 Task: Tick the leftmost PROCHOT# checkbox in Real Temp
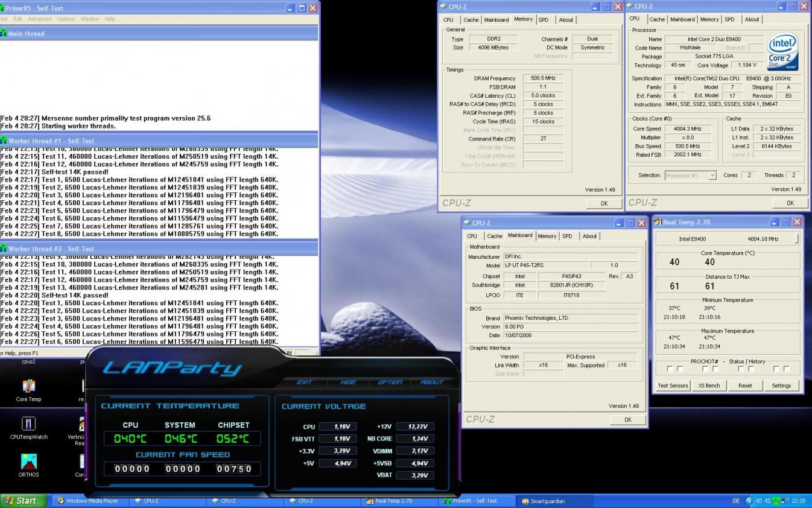click(x=670, y=369)
